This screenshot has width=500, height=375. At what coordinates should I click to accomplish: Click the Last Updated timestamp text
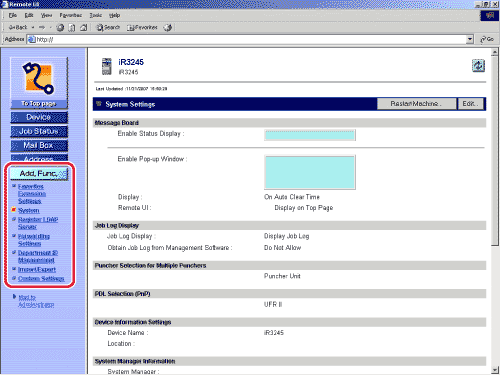131,89
